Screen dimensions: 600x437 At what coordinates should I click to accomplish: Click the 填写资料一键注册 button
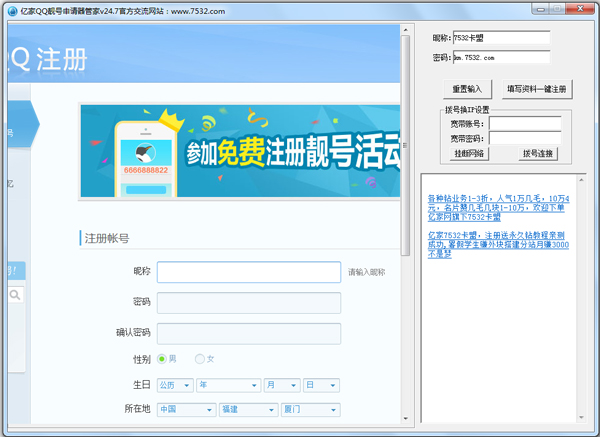[x=536, y=89]
